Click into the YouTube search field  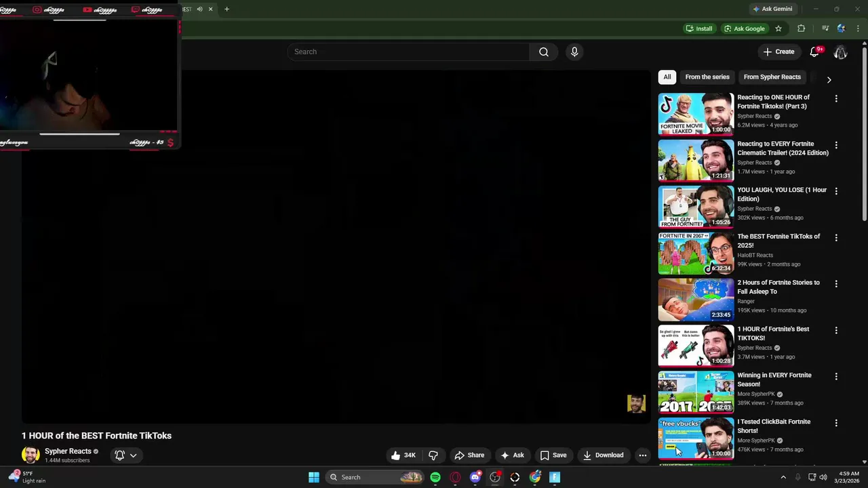point(409,52)
